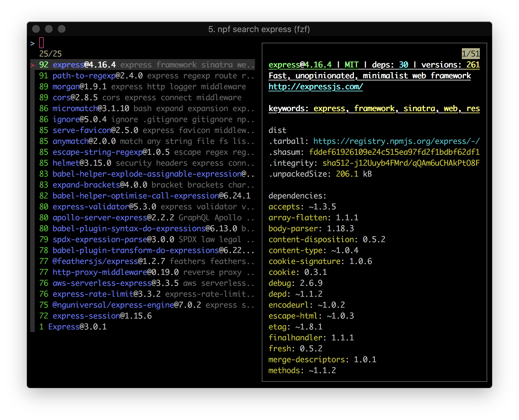519x420 pixels.
Task: Click the encodeurl: ~1.0.2 dependency
Action: tap(307, 305)
